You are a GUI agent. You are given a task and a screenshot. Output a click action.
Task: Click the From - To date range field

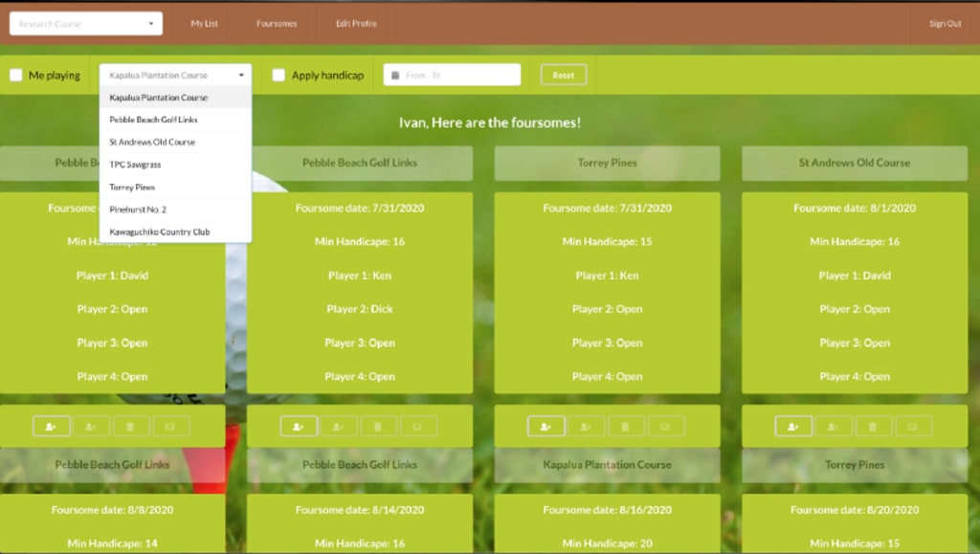coord(452,75)
